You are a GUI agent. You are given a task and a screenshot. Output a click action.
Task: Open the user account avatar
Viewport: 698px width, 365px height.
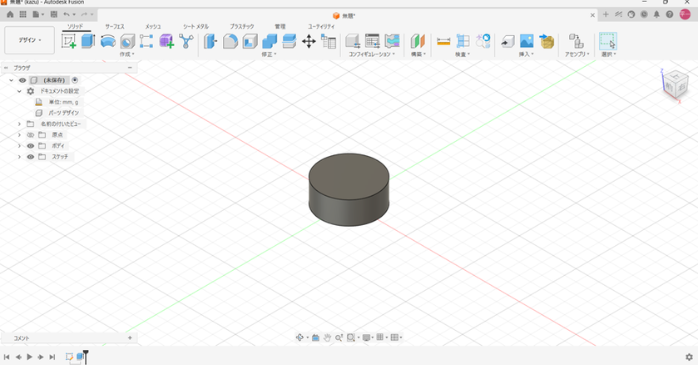point(685,14)
